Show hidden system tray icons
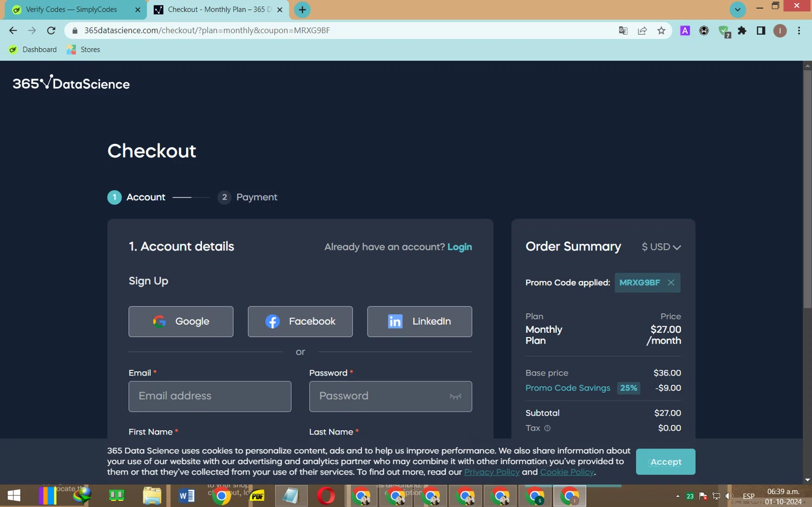 [677, 496]
